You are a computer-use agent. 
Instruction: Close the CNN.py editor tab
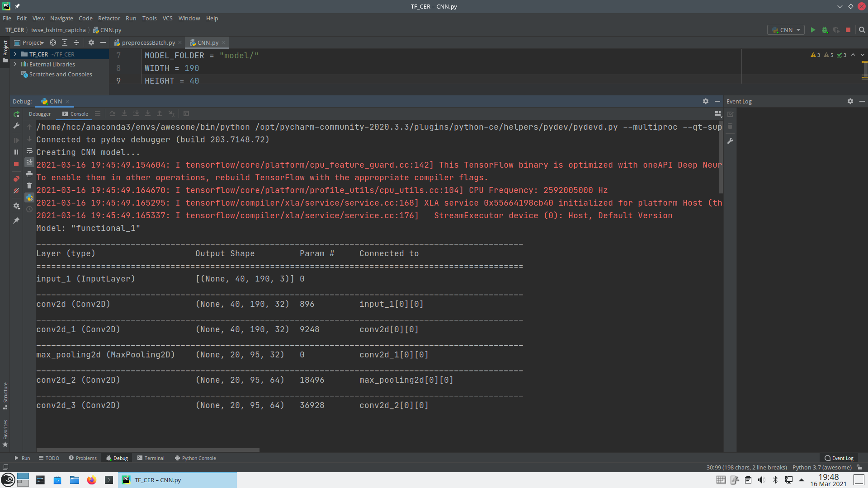tap(223, 42)
